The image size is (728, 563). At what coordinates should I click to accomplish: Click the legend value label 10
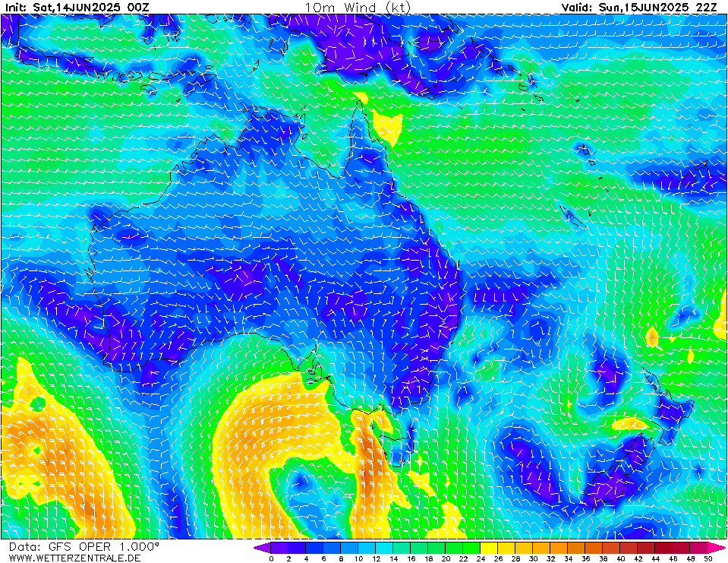[358, 558]
